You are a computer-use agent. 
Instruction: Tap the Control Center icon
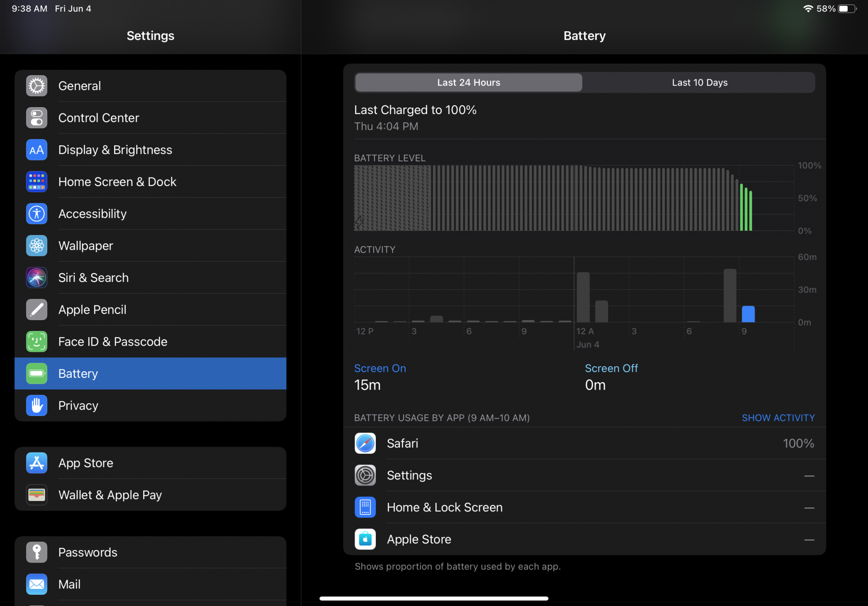click(x=37, y=118)
